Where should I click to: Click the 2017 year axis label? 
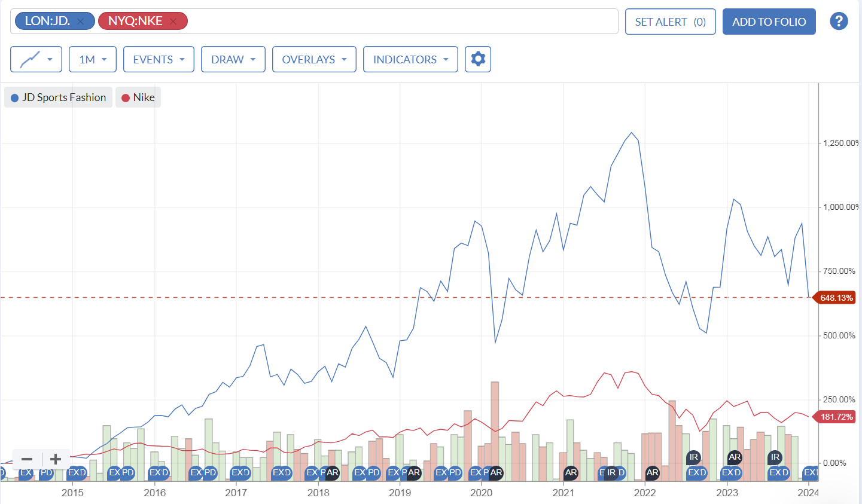(x=236, y=493)
